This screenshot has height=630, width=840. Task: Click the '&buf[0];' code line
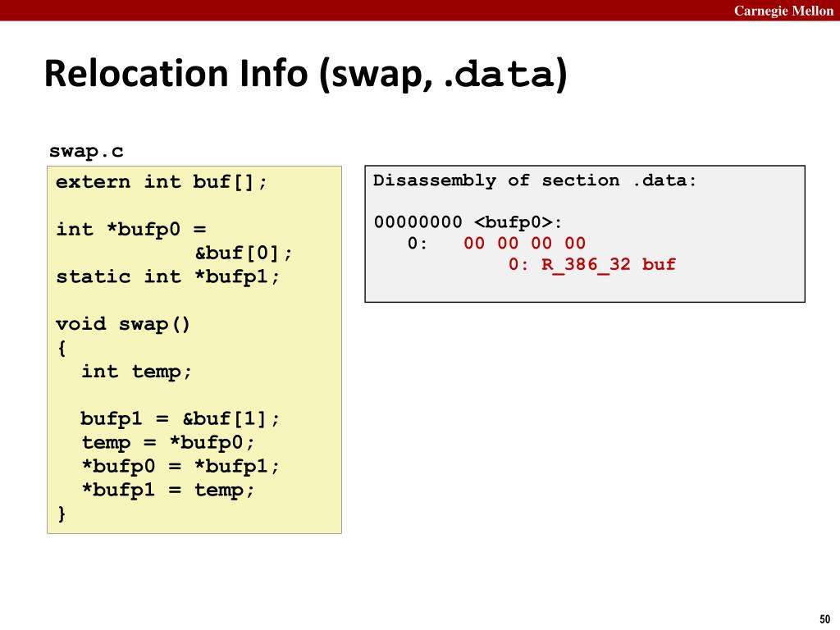point(244,253)
